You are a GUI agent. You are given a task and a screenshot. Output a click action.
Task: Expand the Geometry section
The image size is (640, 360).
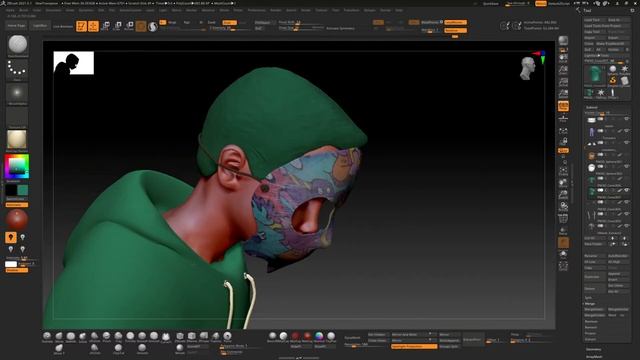(593, 349)
